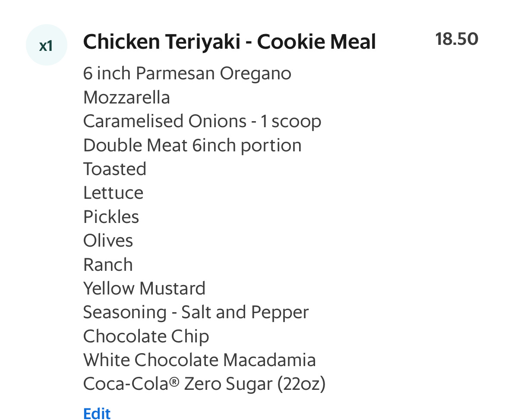
Task: Click the Mozzarella ingredient line
Action: pos(126,97)
